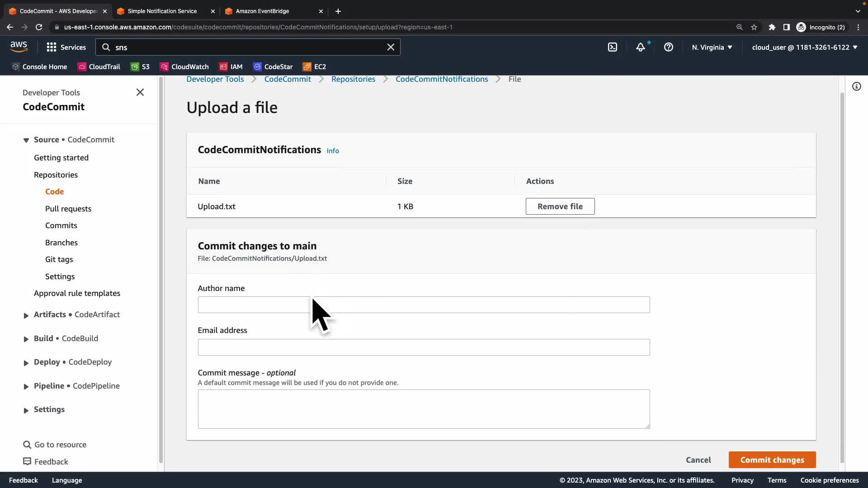Open CloudWatch bookmark shortcut

tap(184, 66)
